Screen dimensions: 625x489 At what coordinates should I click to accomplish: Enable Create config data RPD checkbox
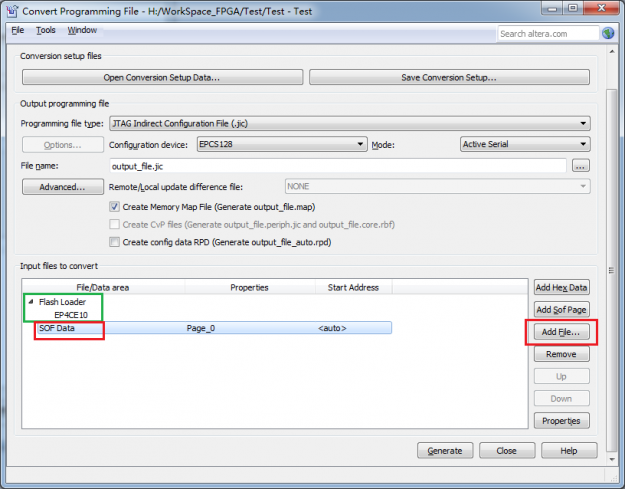tap(114, 242)
